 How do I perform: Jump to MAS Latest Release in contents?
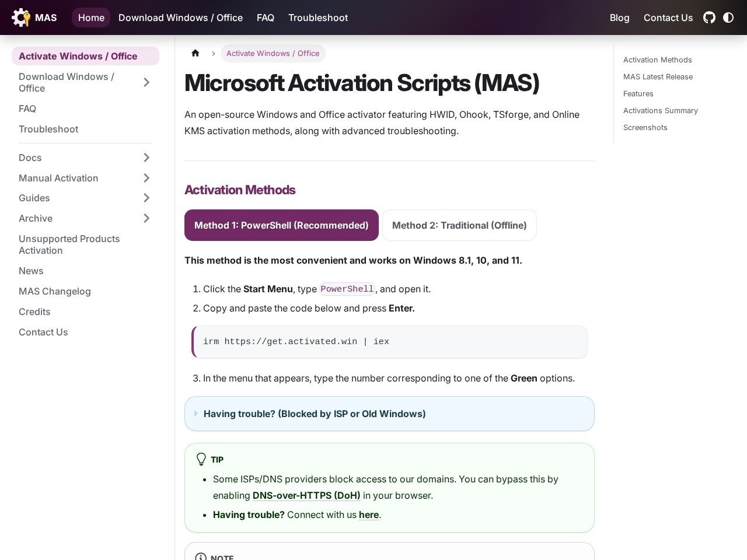pos(658,76)
